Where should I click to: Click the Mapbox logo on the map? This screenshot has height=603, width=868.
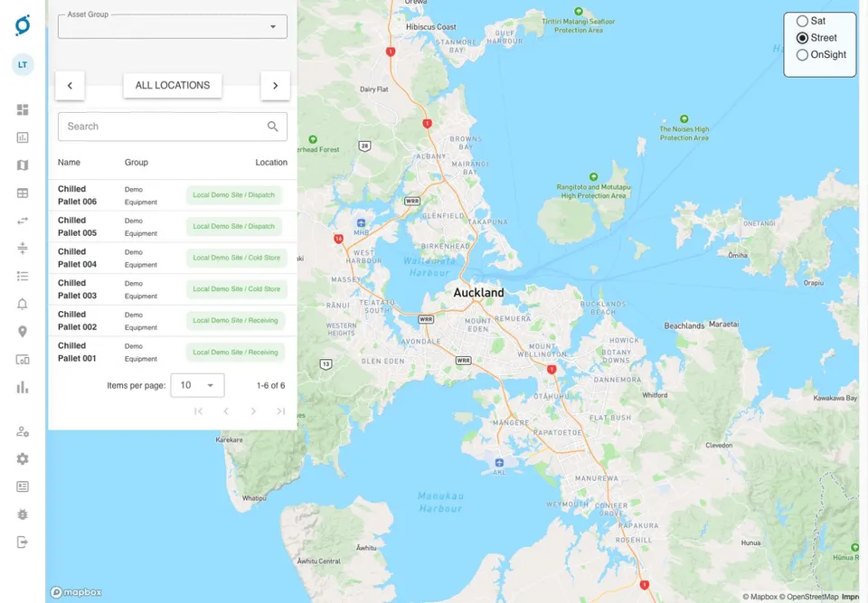click(76, 592)
